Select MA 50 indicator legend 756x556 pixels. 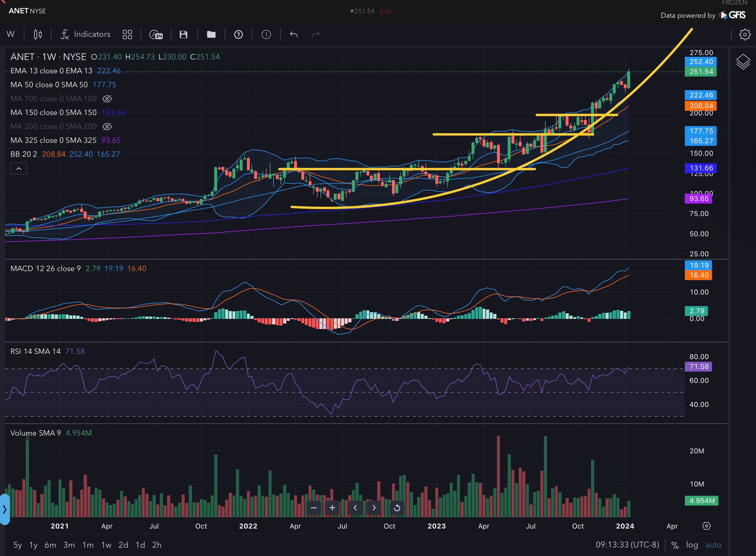(63, 85)
